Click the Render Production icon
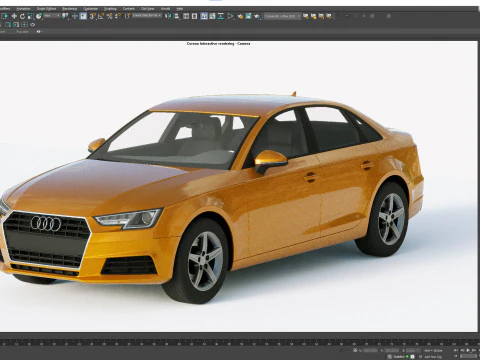This screenshot has height=360, width=480. click(x=257, y=16)
